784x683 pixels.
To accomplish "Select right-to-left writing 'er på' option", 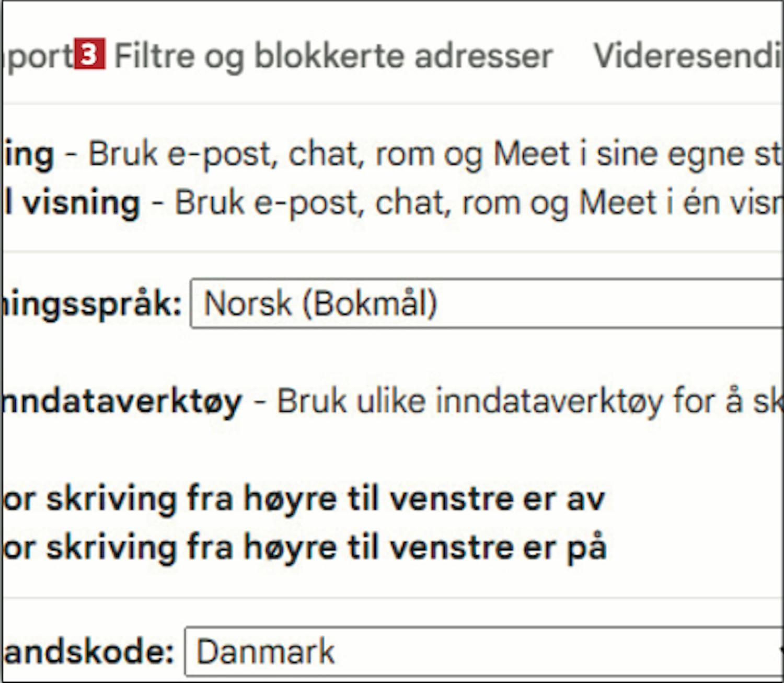I will pos(304,547).
